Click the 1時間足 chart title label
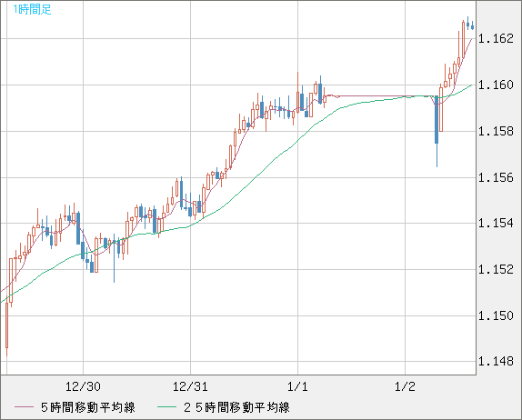The width and height of the screenshot is (522, 420). click(x=32, y=9)
